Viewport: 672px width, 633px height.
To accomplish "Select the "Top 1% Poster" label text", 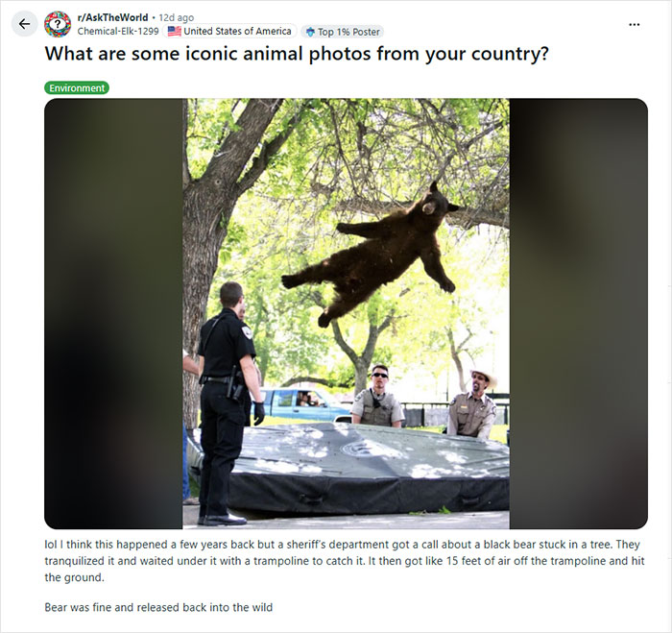I will point(348,32).
